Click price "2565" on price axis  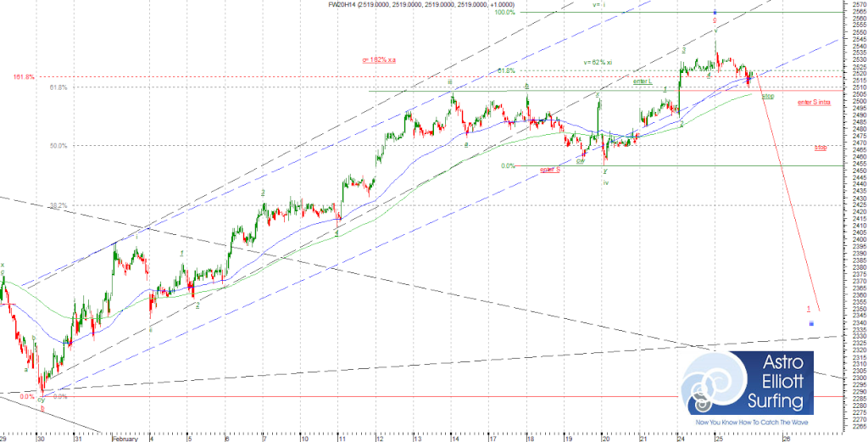point(858,12)
